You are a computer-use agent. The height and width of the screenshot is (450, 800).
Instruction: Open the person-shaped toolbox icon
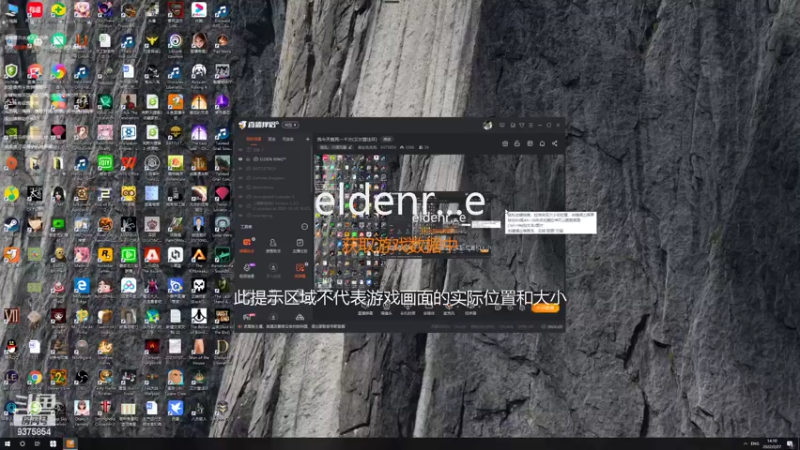273,244
